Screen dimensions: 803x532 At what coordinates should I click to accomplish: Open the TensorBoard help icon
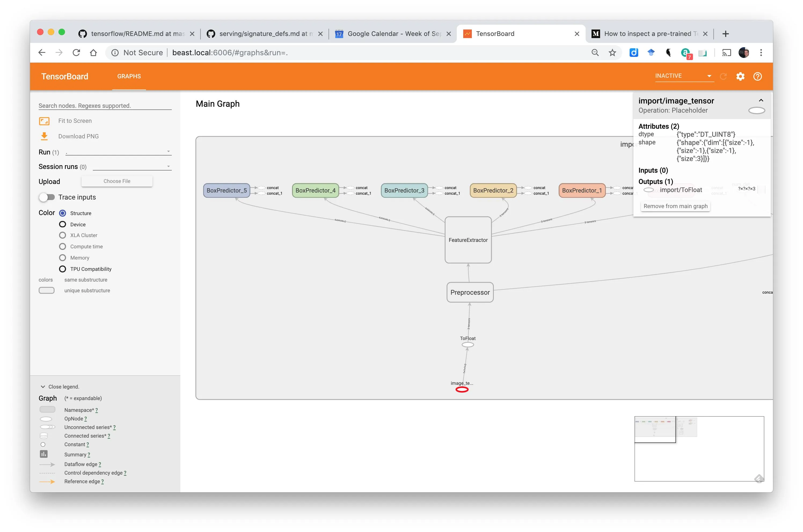(757, 76)
